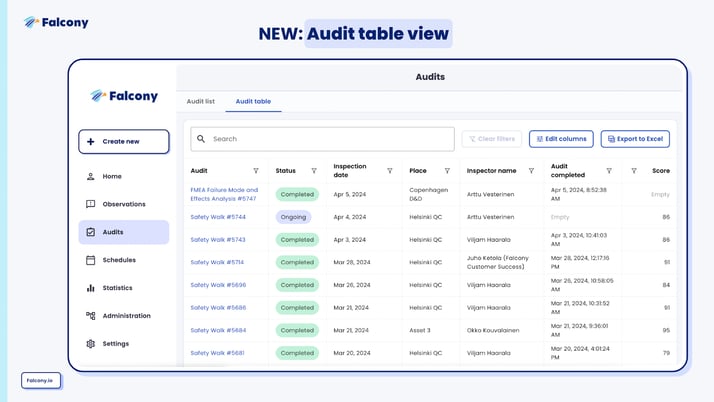
Task: Select the Audit table tab
Action: click(253, 101)
